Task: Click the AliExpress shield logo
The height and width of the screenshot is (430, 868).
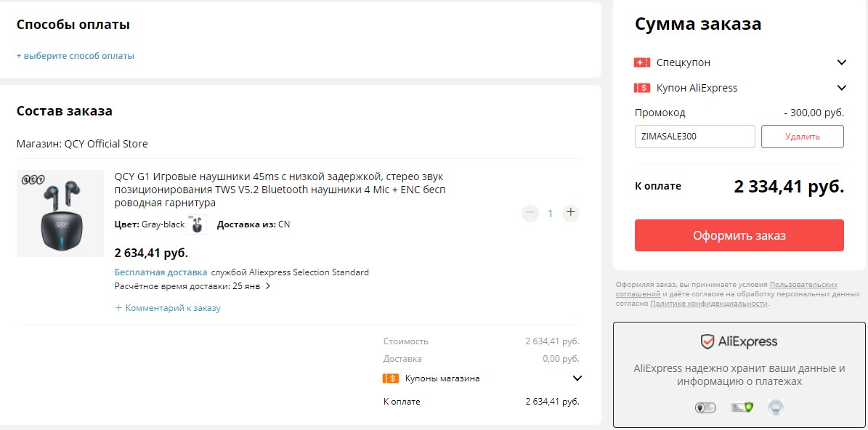Action: (707, 342)
